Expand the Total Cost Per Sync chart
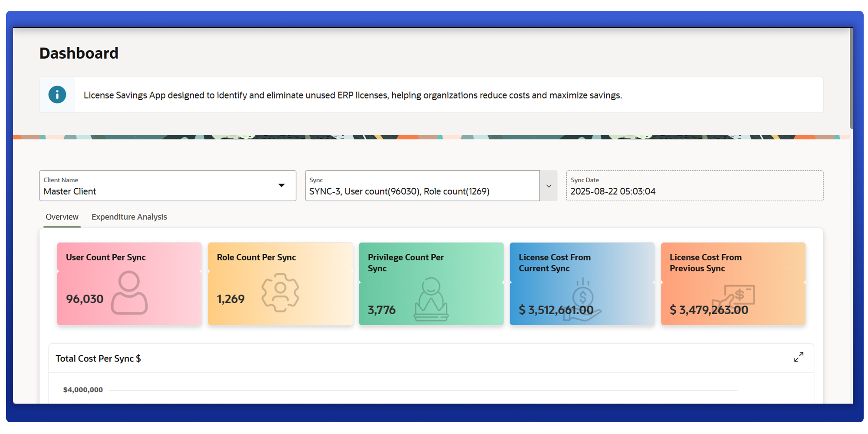The width and height of the screenshot is (868, 434). pos(798,357)
